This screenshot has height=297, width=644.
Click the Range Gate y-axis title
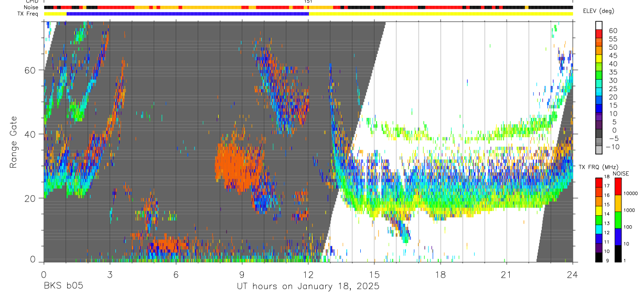pyautogui.click(x=13, y=141)
